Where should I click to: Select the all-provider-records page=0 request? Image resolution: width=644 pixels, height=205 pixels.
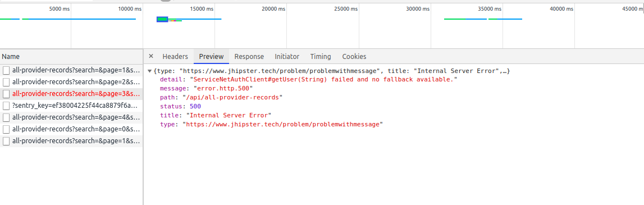click(x=71, y=129)
